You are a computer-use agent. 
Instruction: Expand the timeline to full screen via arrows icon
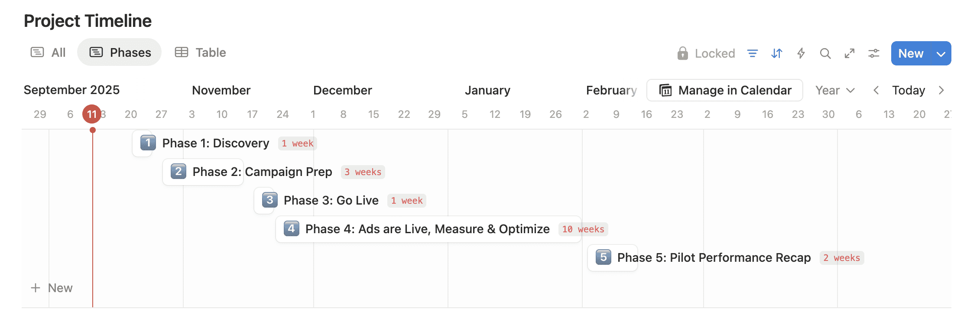tap(850, 53)
